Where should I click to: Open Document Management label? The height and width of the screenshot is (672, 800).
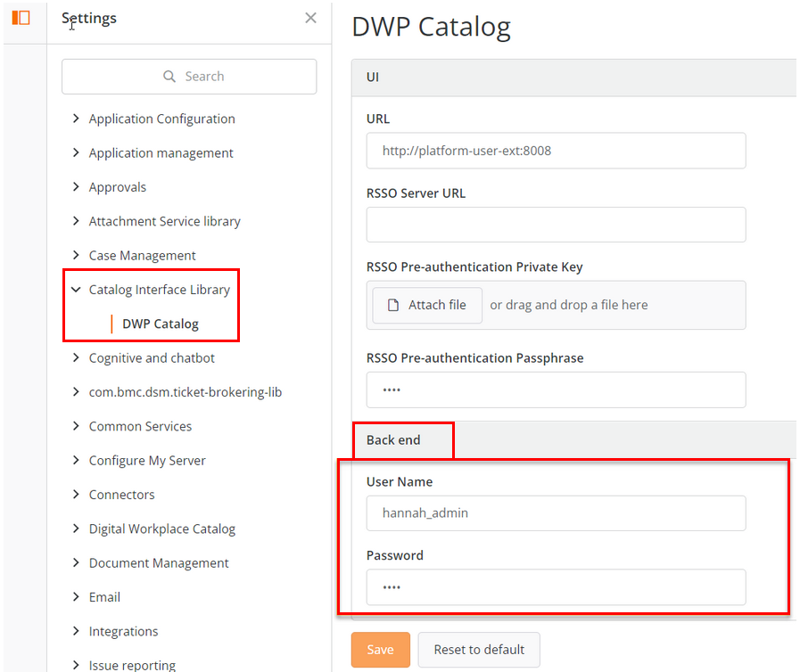pos(159,563)
